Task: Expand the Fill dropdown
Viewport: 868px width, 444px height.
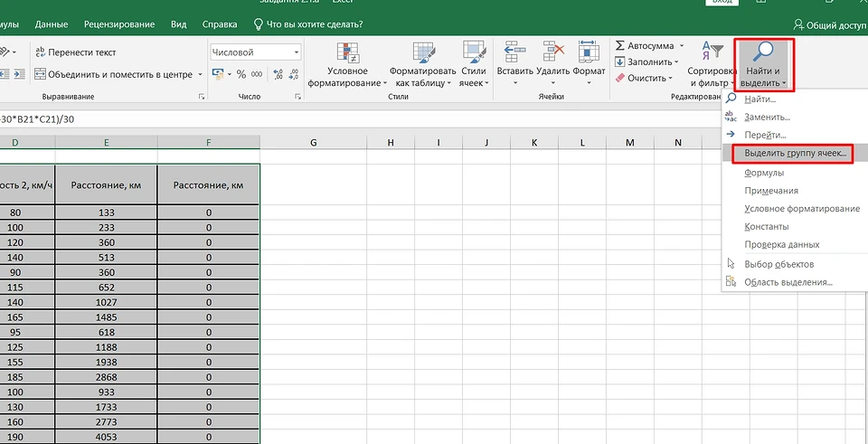Action: (676, 62)
